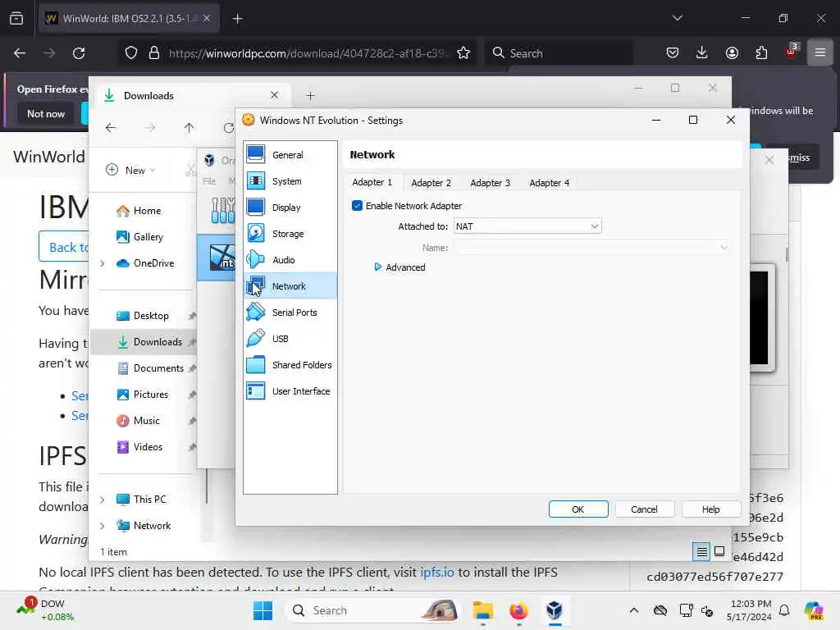The width and height of the screenshot is (840, 630).
Task: Open File Explorer from taskbar
Action: (482, 610)
